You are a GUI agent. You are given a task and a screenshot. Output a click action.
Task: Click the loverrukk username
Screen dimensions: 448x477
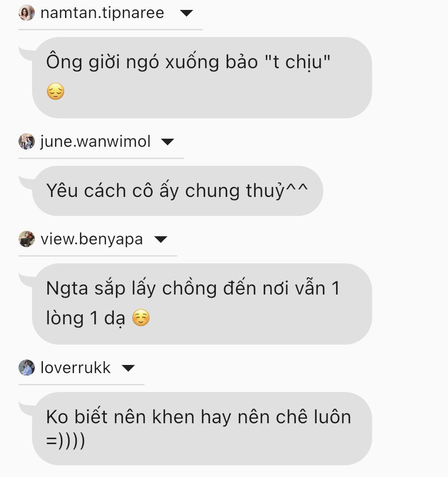[x=75, y=368]
